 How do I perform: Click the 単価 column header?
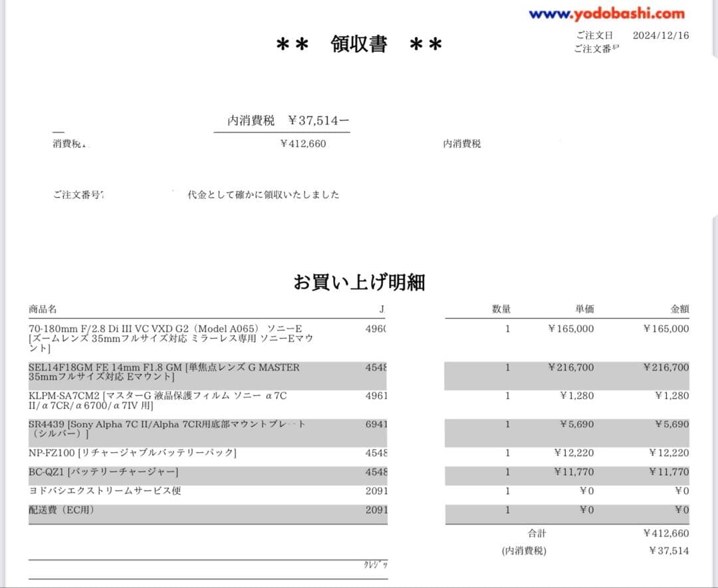pyautogui.click(x=584, y=309)
